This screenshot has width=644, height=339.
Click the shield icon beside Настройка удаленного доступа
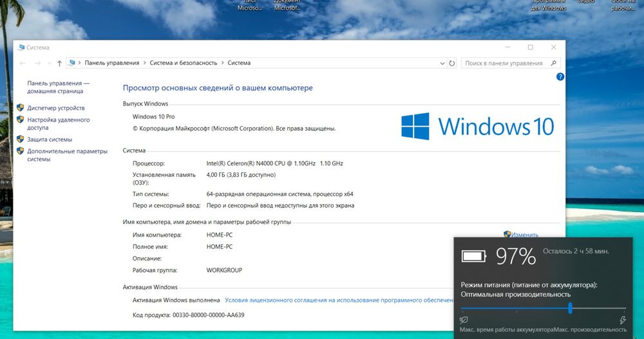(x=20, y=120)
